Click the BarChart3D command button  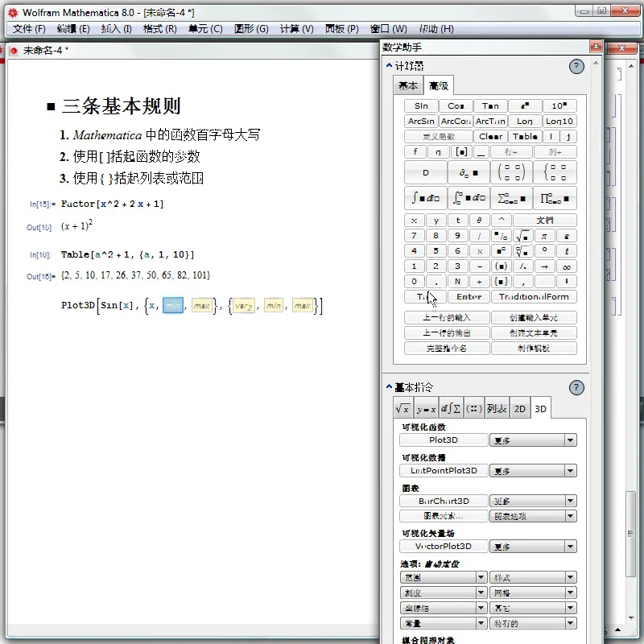pos(444,501)
